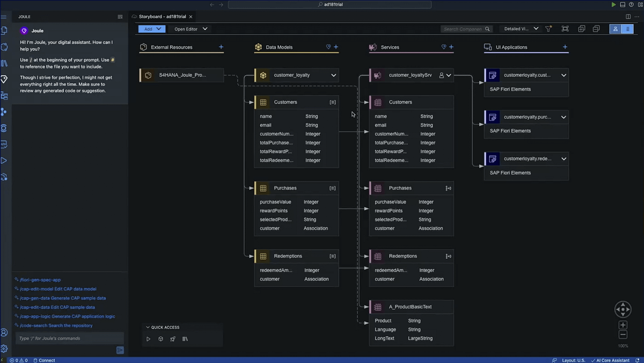This screenshot has height=363, width=644.
Task: Click the Search Components field
Action: [466, 29]
